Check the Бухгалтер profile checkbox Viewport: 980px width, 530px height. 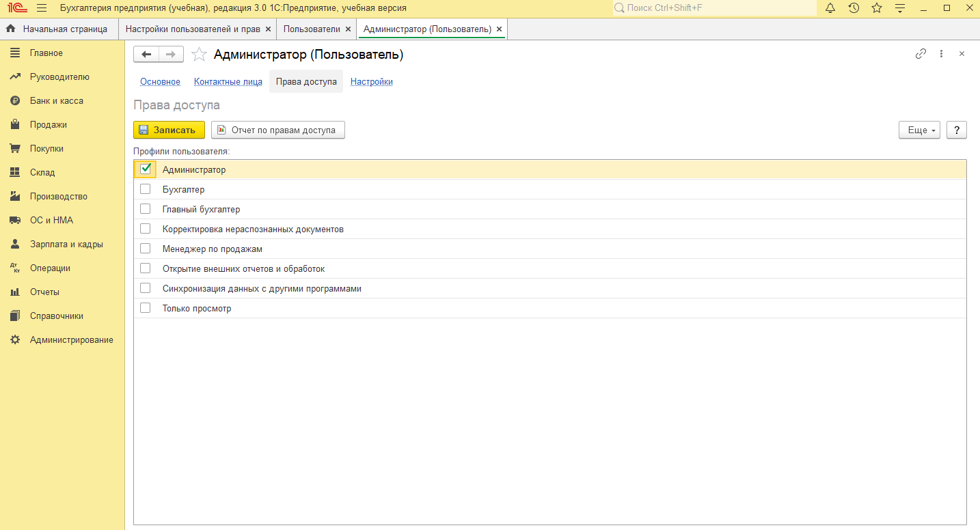[145, 189]
